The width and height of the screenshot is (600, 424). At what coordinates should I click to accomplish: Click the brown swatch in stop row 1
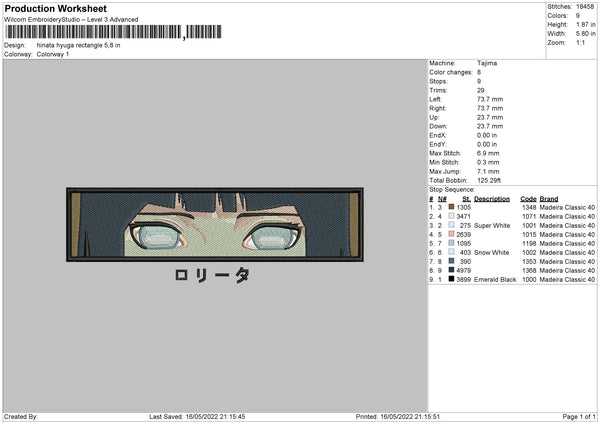451,207
